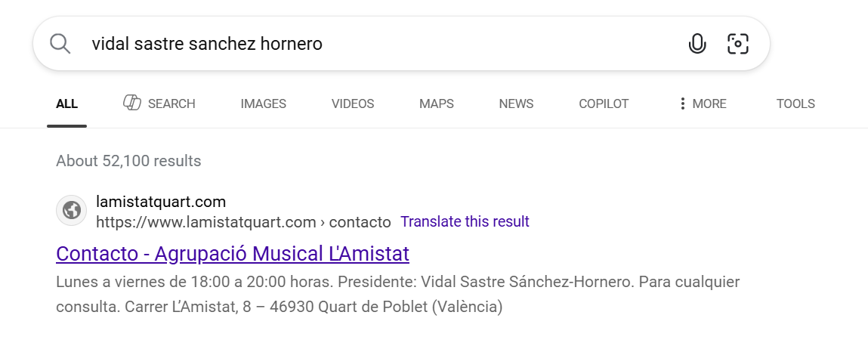Open visual search camera icon
The width and height of the screenshot is (868, 343).
[737, 44]
